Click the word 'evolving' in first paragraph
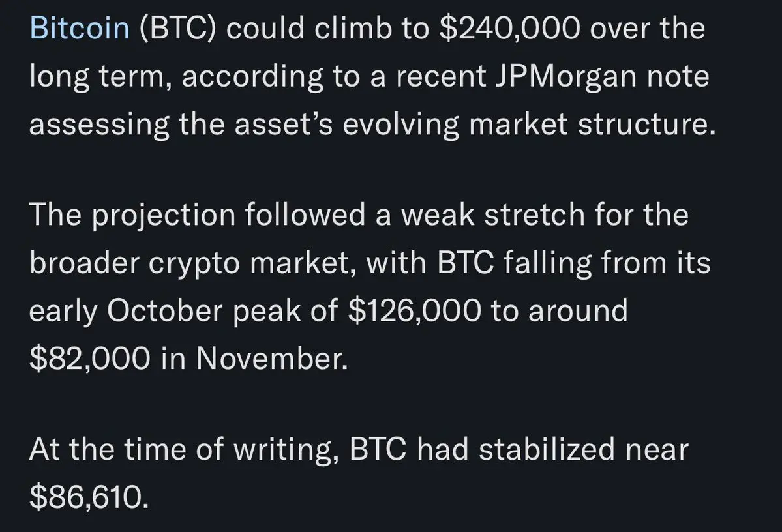Screen dimensions: 782x532 pos(400,124)
